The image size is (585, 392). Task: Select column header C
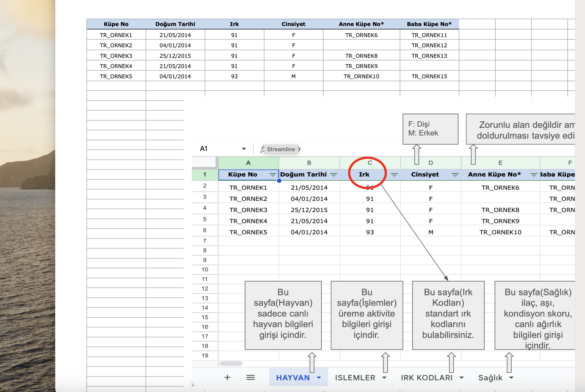[370, 163]
